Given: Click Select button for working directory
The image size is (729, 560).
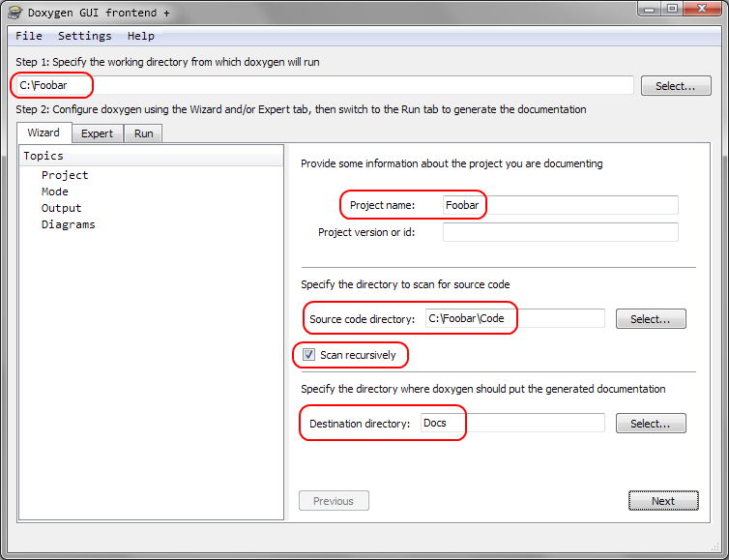Looking at the screenshot, I should (x=676, y=85).
